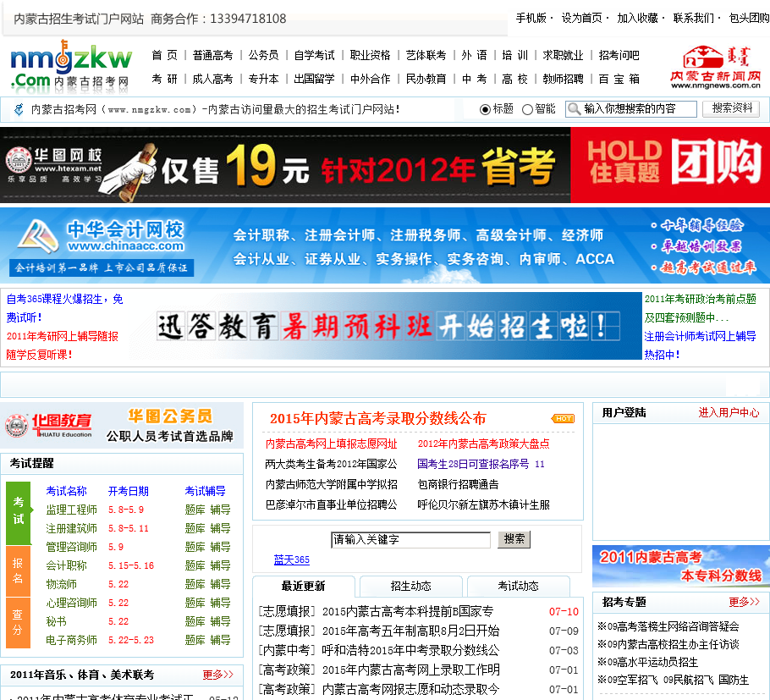Open 2012年内蒙古高考政策大盘点 link
The image size is (770, 700).
click(483, 444)
